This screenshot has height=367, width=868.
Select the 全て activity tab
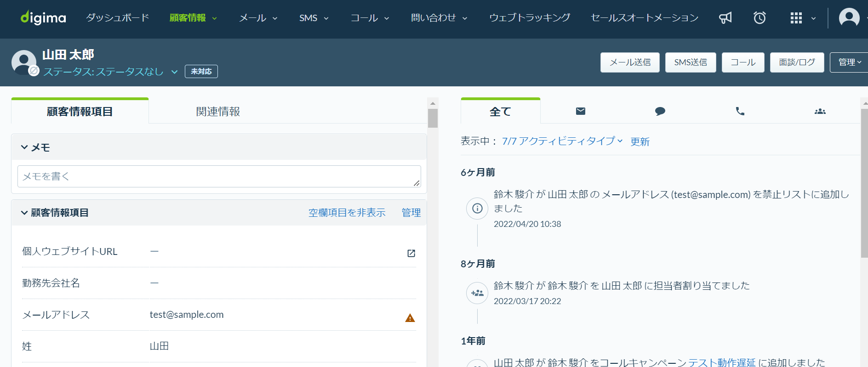pos(500,112)
